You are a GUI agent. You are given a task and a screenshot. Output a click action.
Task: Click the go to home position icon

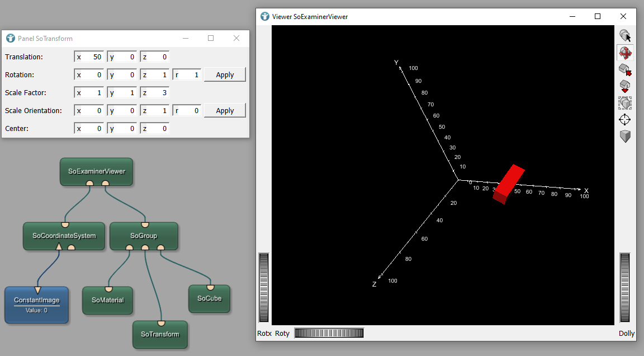tap(625, 70)
